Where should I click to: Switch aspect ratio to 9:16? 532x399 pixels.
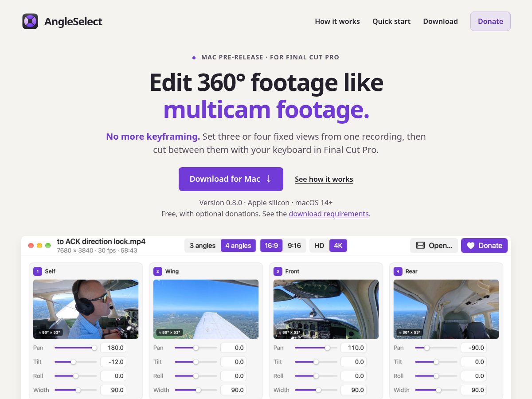pyautogui.click(x=294, y=246)
